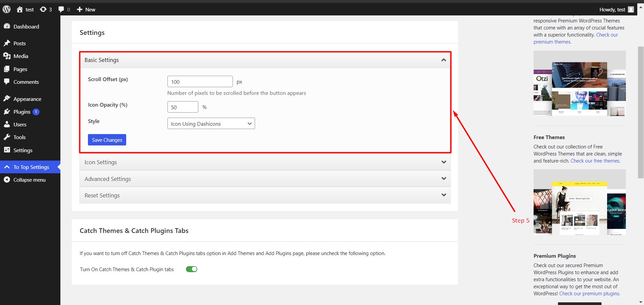Open the free themes preview thumbnail

(x=580, y=202)
